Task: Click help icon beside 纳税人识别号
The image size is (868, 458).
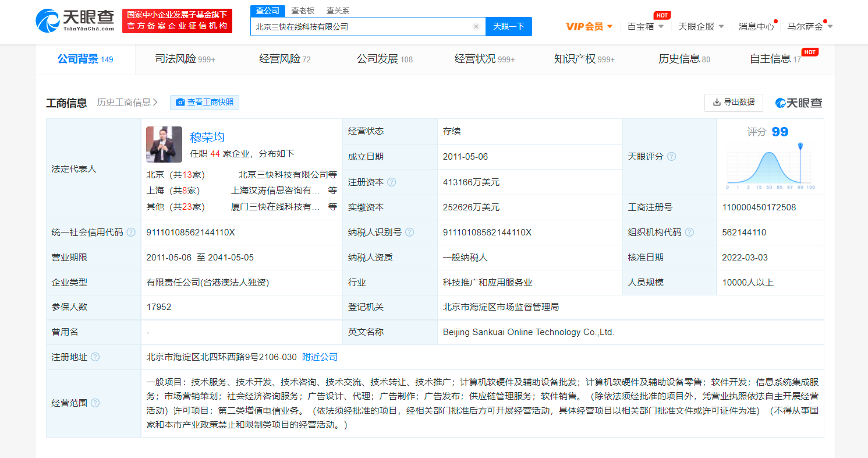Action: [409, 232]
